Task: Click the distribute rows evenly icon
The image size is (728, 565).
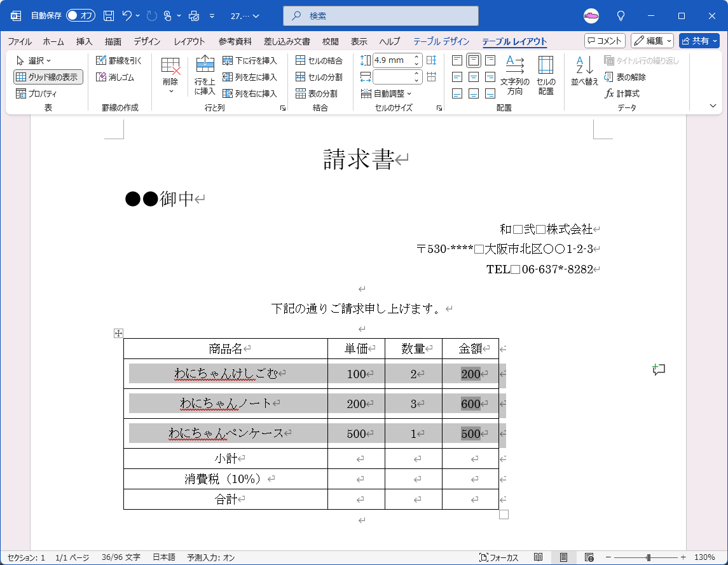Action: pyautogui.click(x=431, y=60)
